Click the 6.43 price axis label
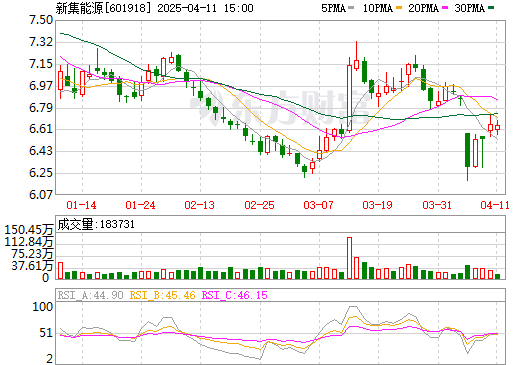The height and width of the screenshot is (365, 520). 41,151
